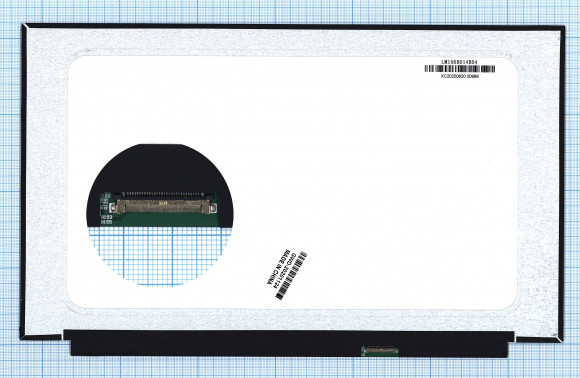
Task: Click the small connector on the bottom black strip
Action: [x=380, y=350]
